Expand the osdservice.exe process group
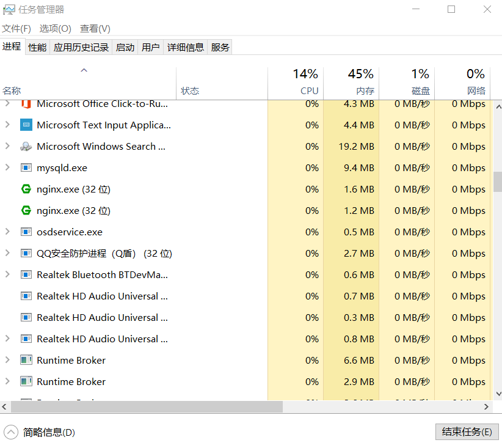 click(x=7, y=232)
